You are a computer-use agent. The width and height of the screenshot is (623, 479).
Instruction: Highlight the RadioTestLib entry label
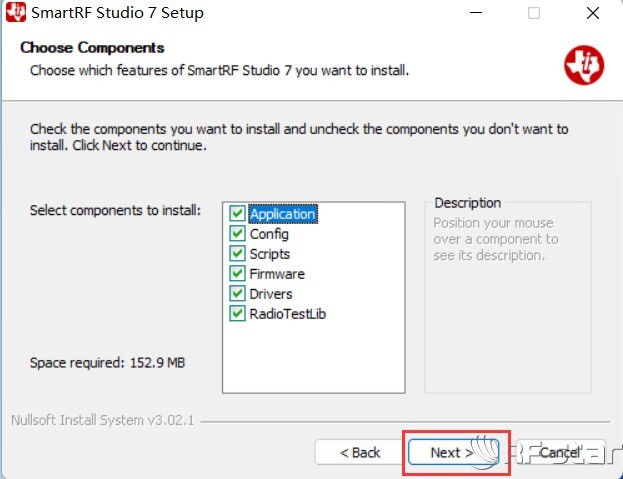point(288,314)
